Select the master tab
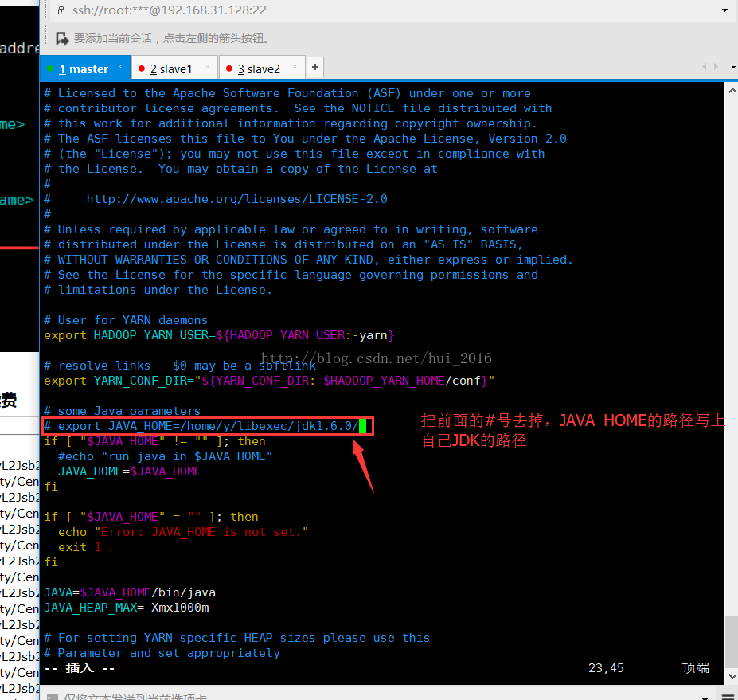The height and width of the screenshot is (700, 738). (84, 69)
